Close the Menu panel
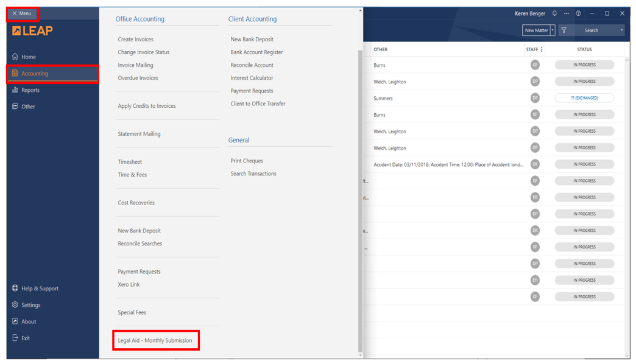Screen dimensions: 636x364 tap(22, 13)
